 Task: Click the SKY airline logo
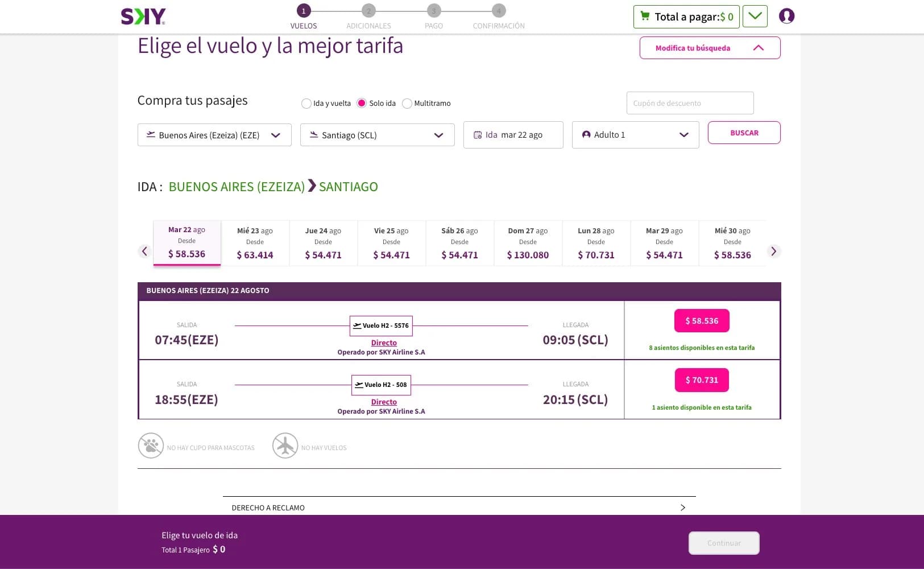pos(143,17)
